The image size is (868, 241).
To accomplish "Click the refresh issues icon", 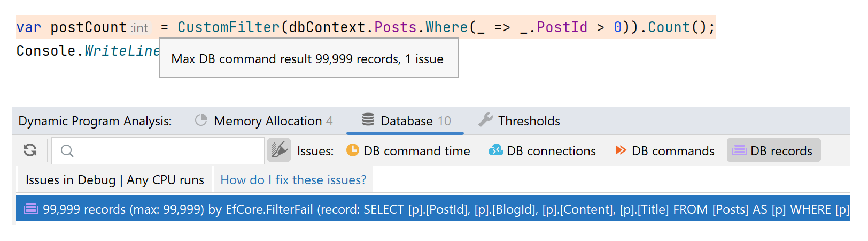I will (30, 150).
